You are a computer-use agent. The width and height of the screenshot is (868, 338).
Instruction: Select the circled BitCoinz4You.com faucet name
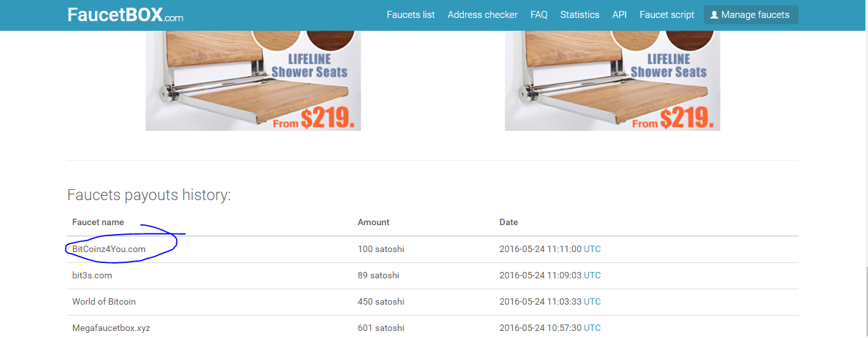pyautogui.click(x=108, y=249)
